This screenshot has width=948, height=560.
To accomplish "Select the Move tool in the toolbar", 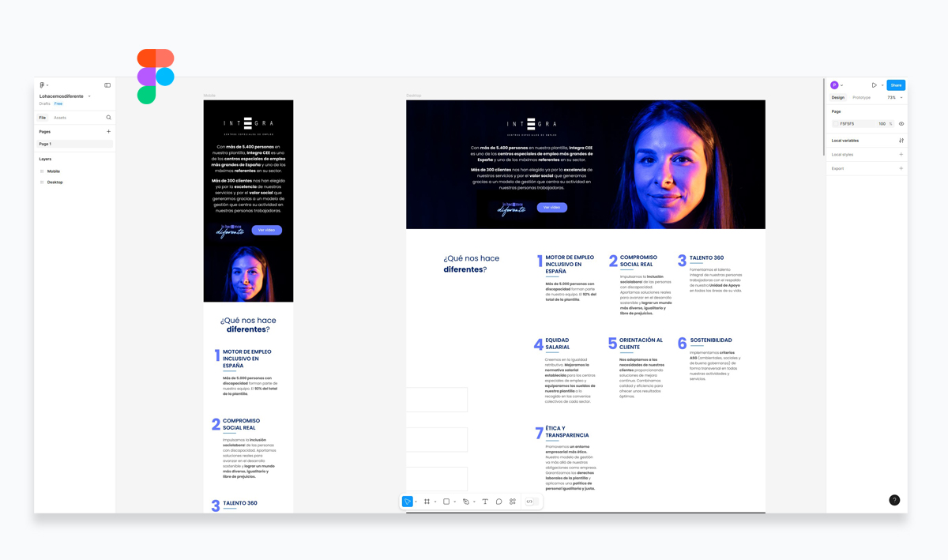I will pos(407,502).
